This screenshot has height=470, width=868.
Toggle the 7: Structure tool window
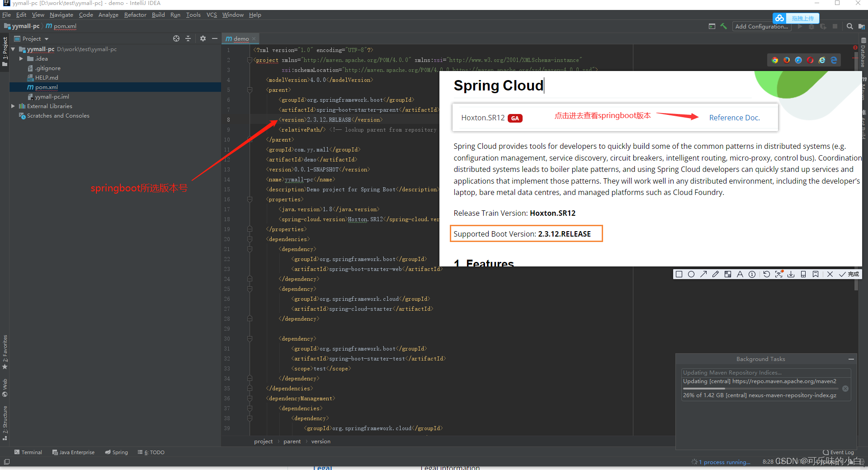[x=5, y=423]
